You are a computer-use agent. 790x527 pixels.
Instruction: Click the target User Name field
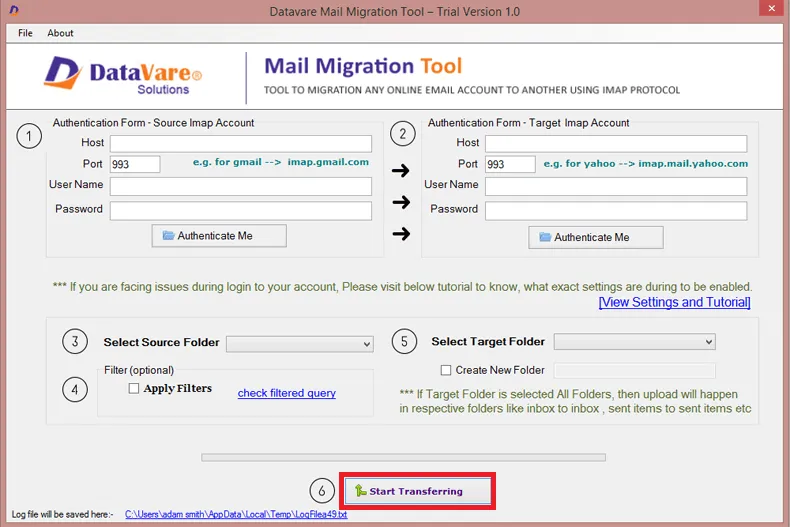pyautogui.click(x=616, y=186)
